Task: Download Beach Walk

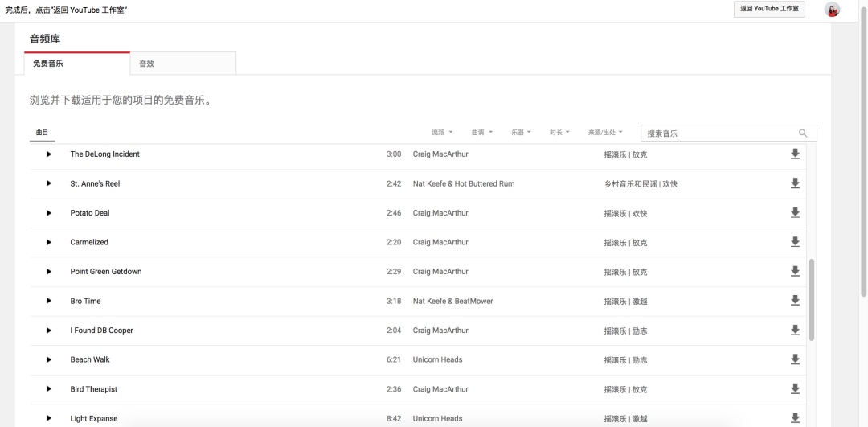Action: pos(795,359)
